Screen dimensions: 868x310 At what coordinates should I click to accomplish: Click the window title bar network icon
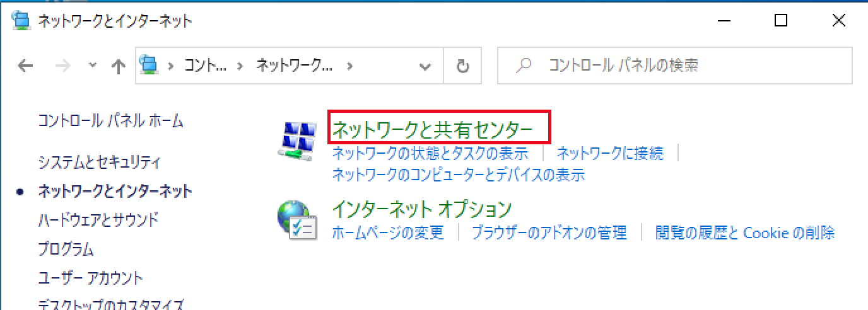point(21,20)
